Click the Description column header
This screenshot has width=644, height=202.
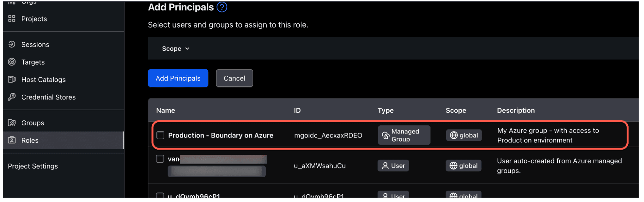pos(516,110)
